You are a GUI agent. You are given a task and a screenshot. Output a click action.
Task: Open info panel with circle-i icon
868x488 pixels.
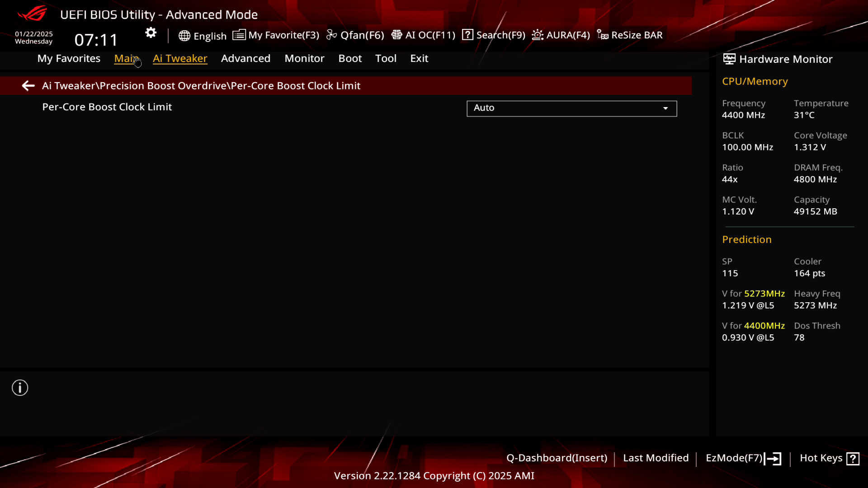[20, 388]
